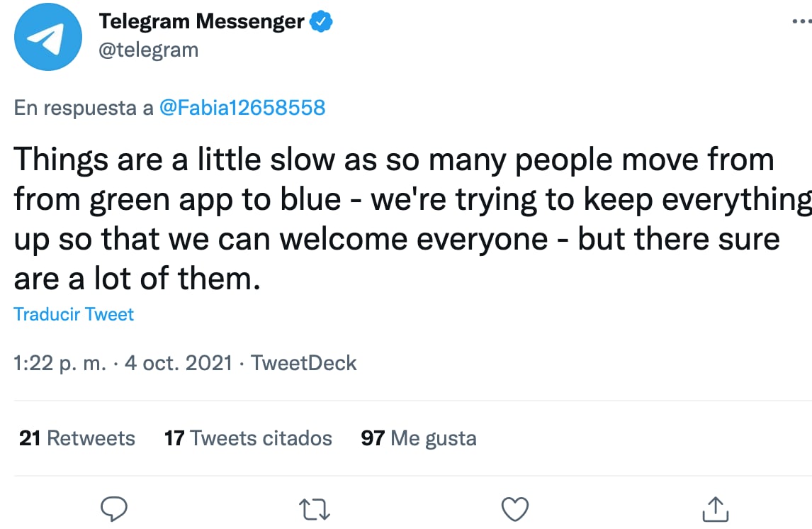Click the number 21 retweet count
Image resolution: width=812 pixels, height=529 pixels.
point(30,438)
